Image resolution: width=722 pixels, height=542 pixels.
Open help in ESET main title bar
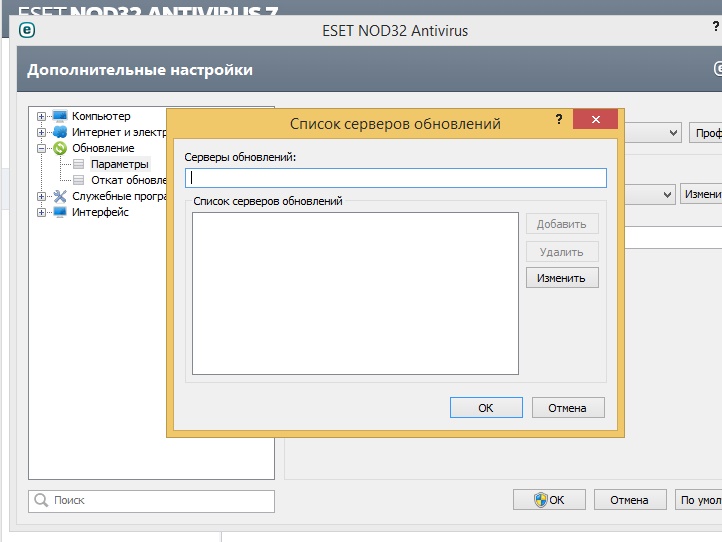coord(716,26)
